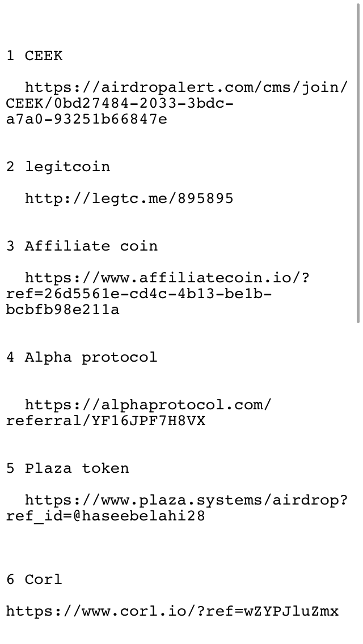Select the '3 Affiliate coin' heading
The image size is (363, 644).
(x=82, y=246)
